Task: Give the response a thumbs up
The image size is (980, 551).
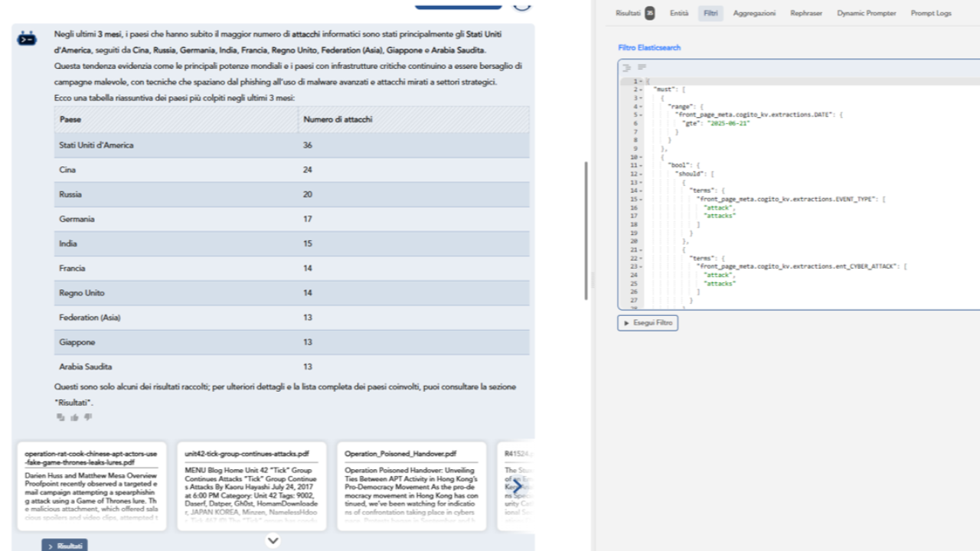Action: coord(74,417)
